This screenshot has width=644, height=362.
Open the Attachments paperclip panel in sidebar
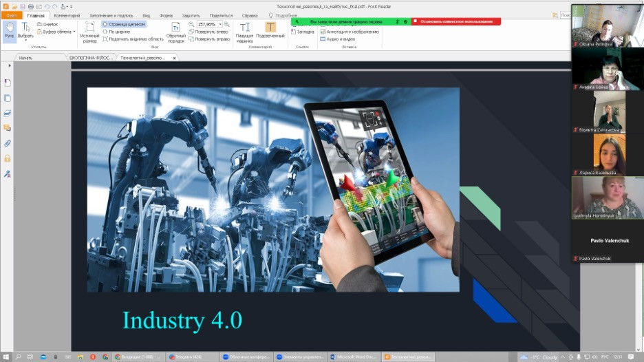click(x=8, y=143)
